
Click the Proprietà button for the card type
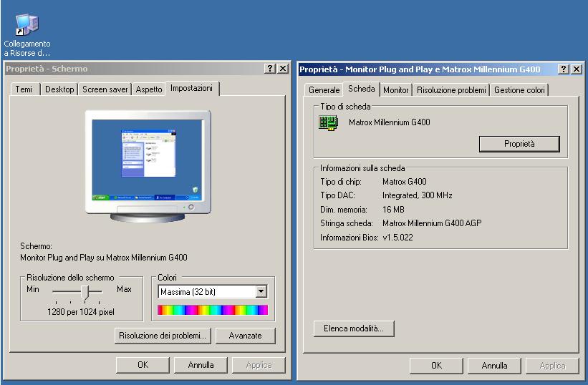(519, 144)
